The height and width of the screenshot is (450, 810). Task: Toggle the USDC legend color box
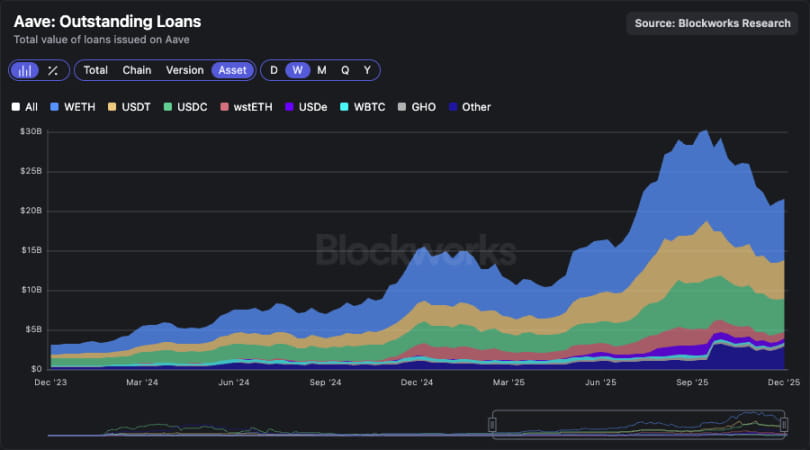[168, 107]
